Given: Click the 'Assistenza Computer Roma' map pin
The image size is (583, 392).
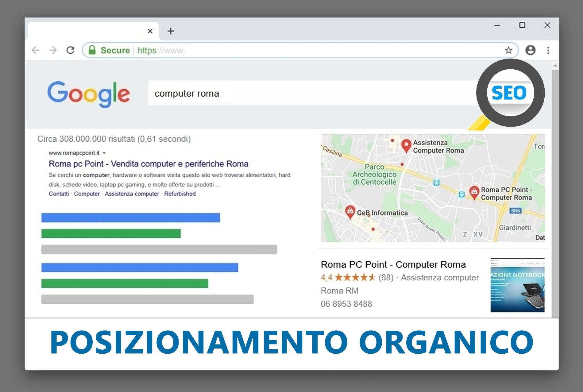Looking at the screenshot, I should click(x=406, y=145).
